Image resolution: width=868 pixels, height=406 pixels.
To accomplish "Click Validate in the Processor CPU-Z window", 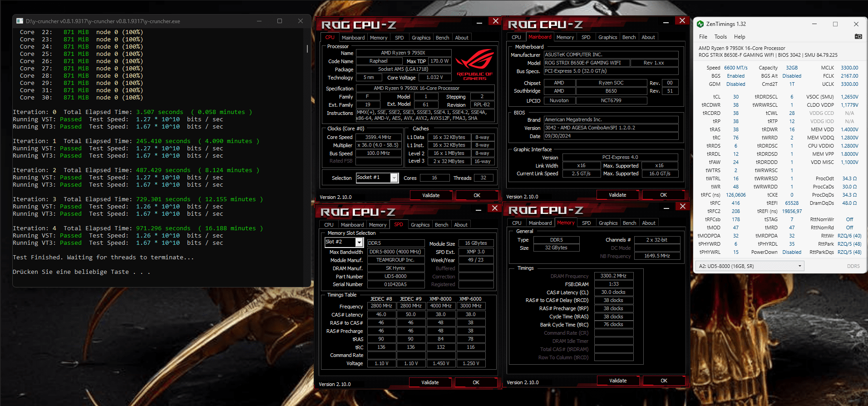I will pyautogui.click(x=431, y=195).
